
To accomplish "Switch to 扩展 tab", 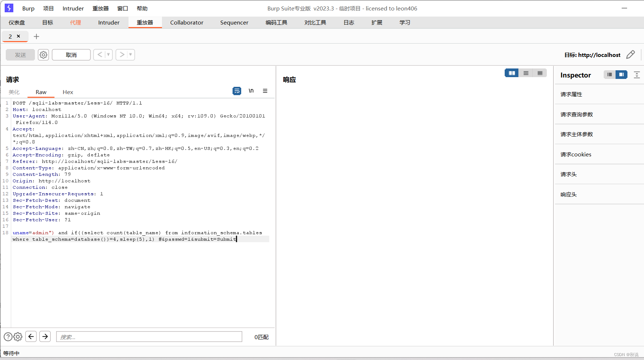I will (377, 22).
